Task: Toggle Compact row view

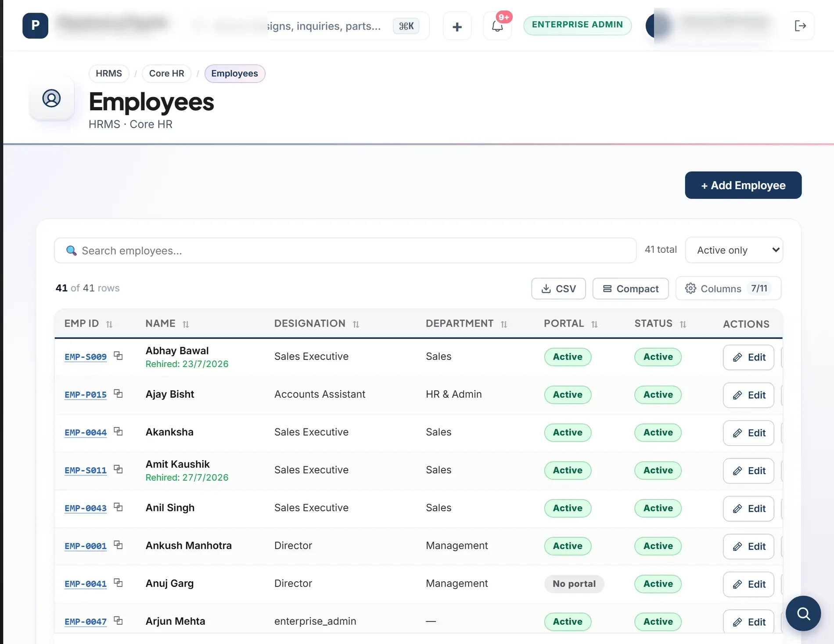Action: (x=630, y=288)
